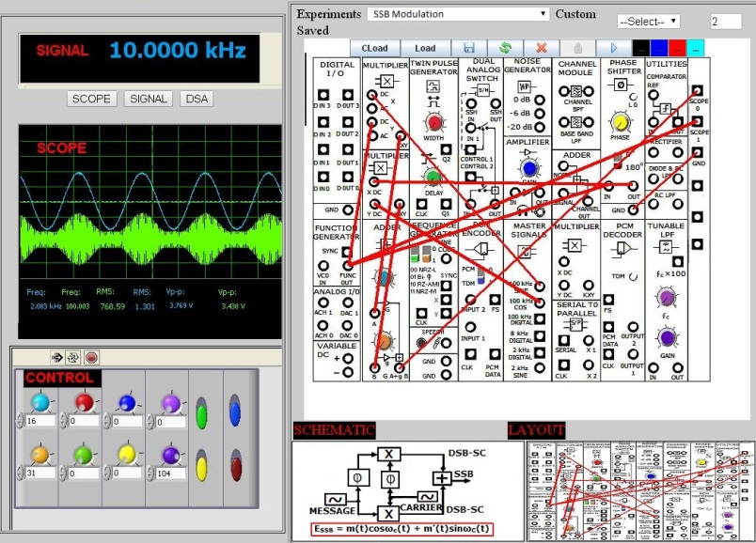The image size is (756, 543).
Task: Click the red stop button above CONTROL
Action: click(x=91, y=357)
